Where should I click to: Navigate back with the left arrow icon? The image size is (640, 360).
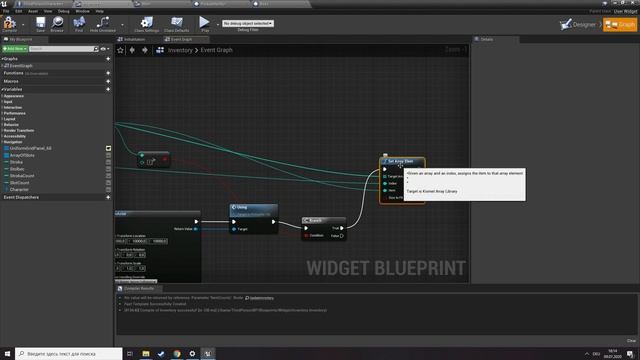point(132,50)
